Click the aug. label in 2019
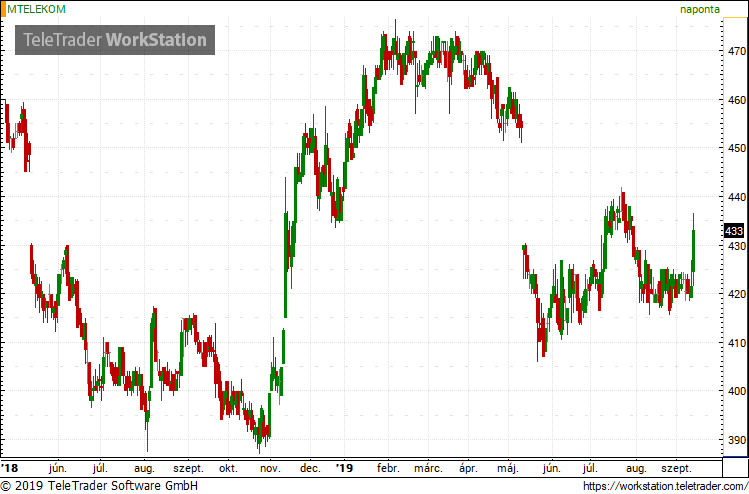Viewport: 749px width, 494px height. [x=636, y=468]
